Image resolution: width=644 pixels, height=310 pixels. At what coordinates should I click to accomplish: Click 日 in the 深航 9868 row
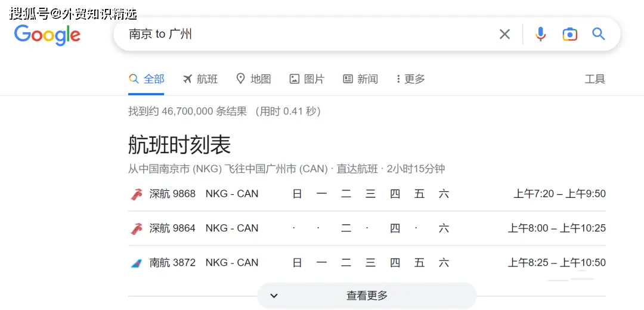point(297,194)
